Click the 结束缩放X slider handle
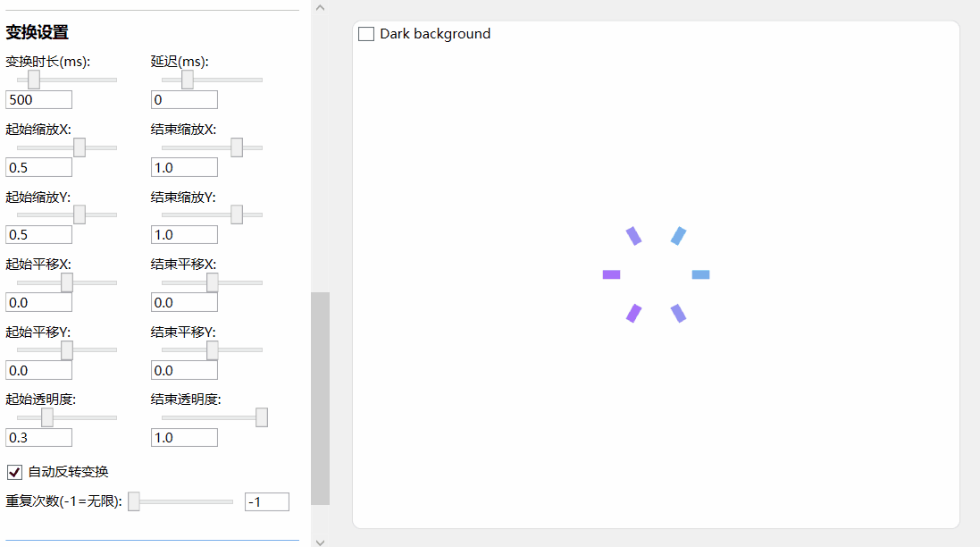Viewport: 980px width, 547px height. (x=237, y=147)
